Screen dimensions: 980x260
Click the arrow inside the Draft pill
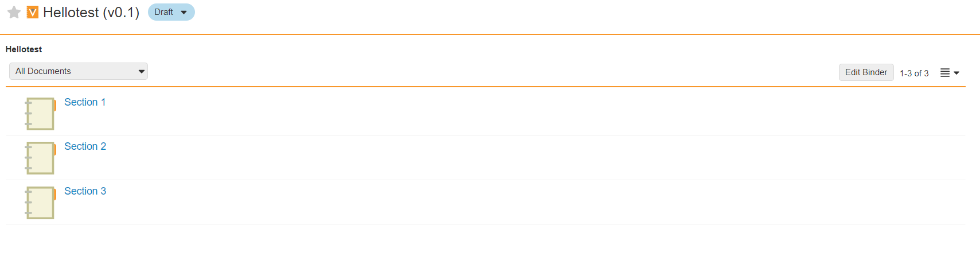click(183, 12)
